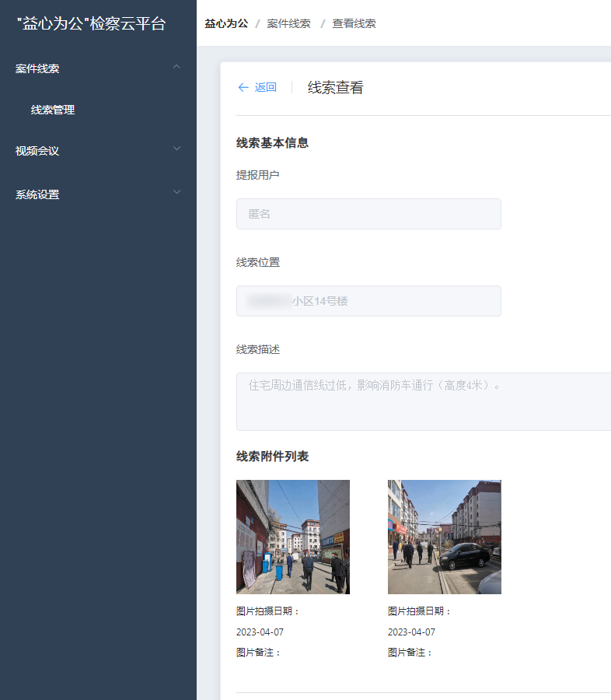
Task: Click the 查看线索 breadcrumb
Action: pyautogui.click(x=354, y=24)
